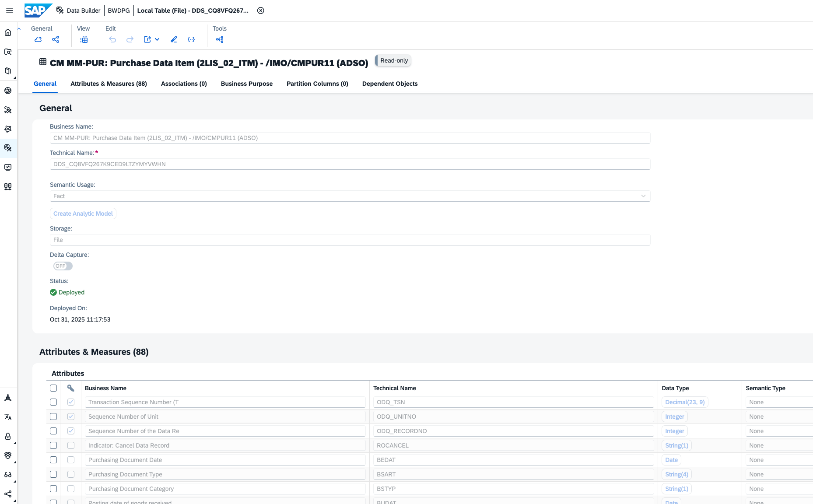The height and width of the screenshot is (504, 813).
Task: Click the Share icon in General toolbar
Action: click(56, 39)
